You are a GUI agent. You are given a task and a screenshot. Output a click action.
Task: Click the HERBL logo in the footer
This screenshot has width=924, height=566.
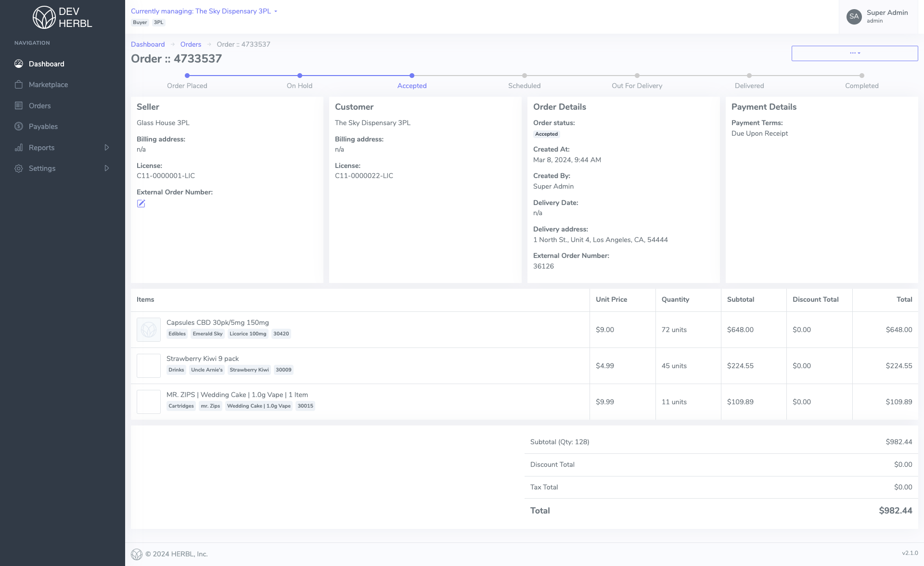click(137, 554)
